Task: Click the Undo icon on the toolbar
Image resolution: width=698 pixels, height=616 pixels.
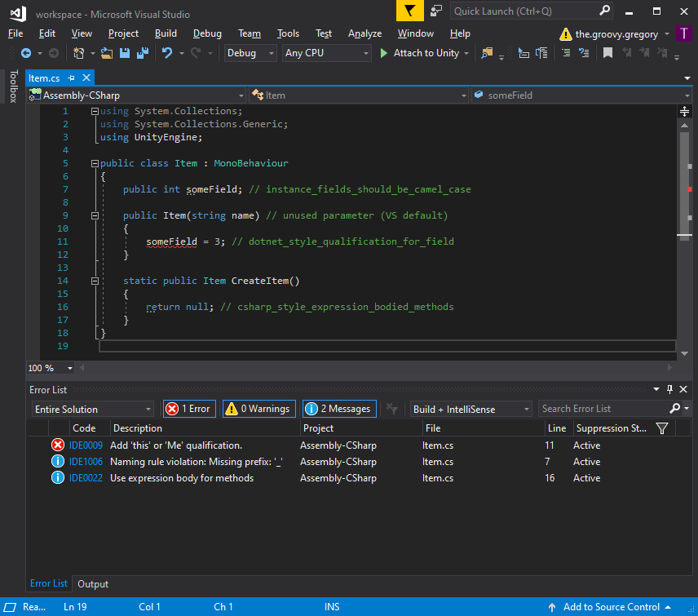Action: coord(167,53)
